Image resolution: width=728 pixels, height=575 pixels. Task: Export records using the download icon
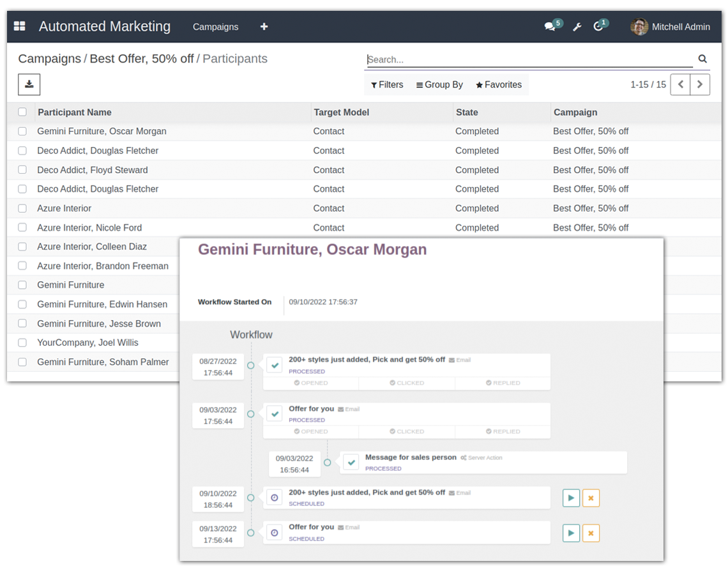pyautogui.click(x=29, y=84)
